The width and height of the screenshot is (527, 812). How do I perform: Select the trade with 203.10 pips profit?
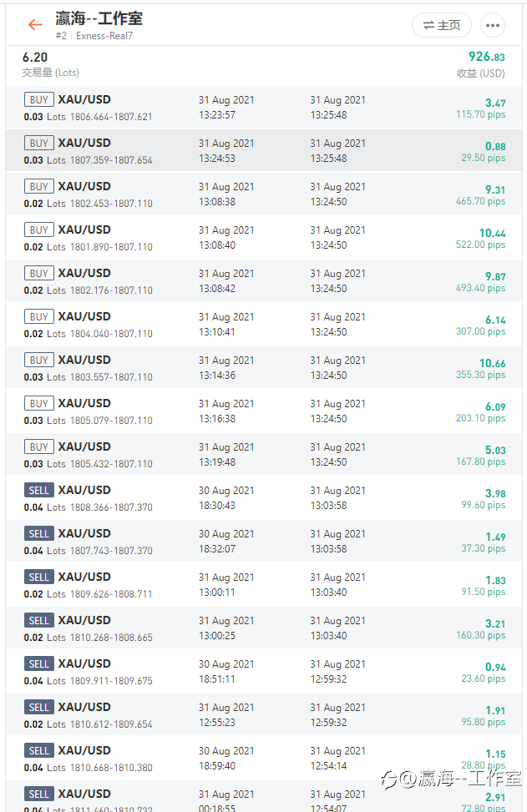coord(264,411)
